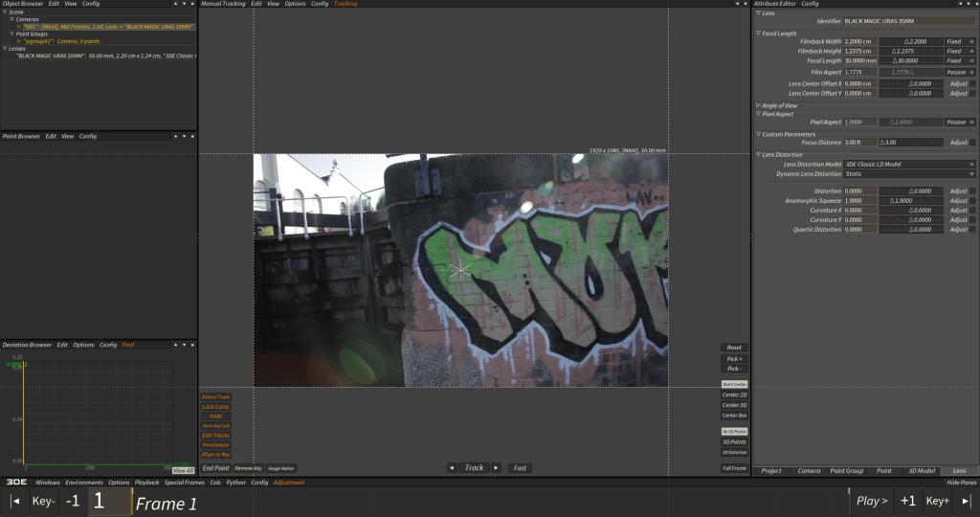This screenshot has height=517, width=980.
Task: Enable Adjust checkbox for Distortion
Action: click(x=972, y=191)
